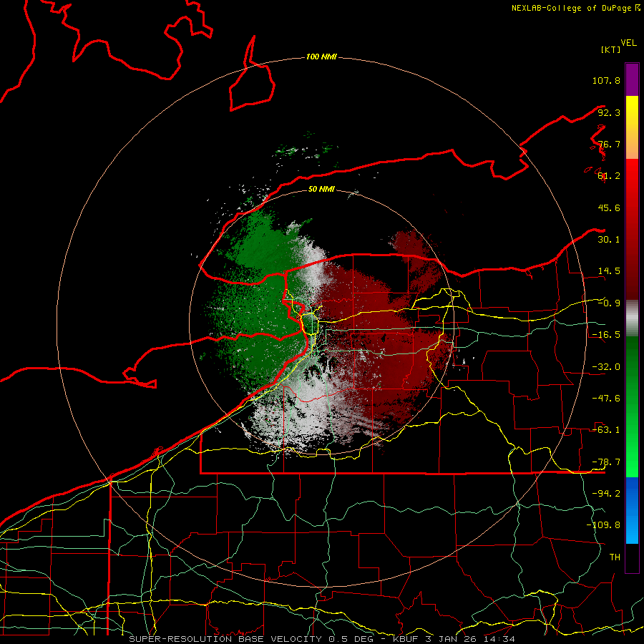
Task: Click the -78.7 velocity scale value
Action: [606, 462]
